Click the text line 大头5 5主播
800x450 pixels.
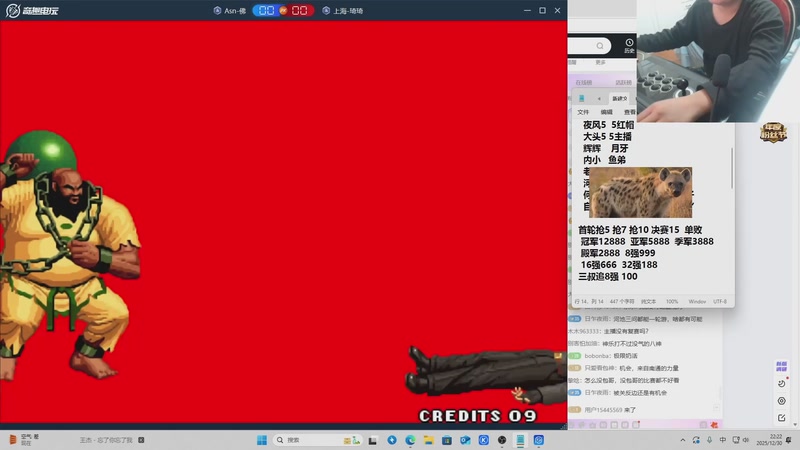click(607, 136)
